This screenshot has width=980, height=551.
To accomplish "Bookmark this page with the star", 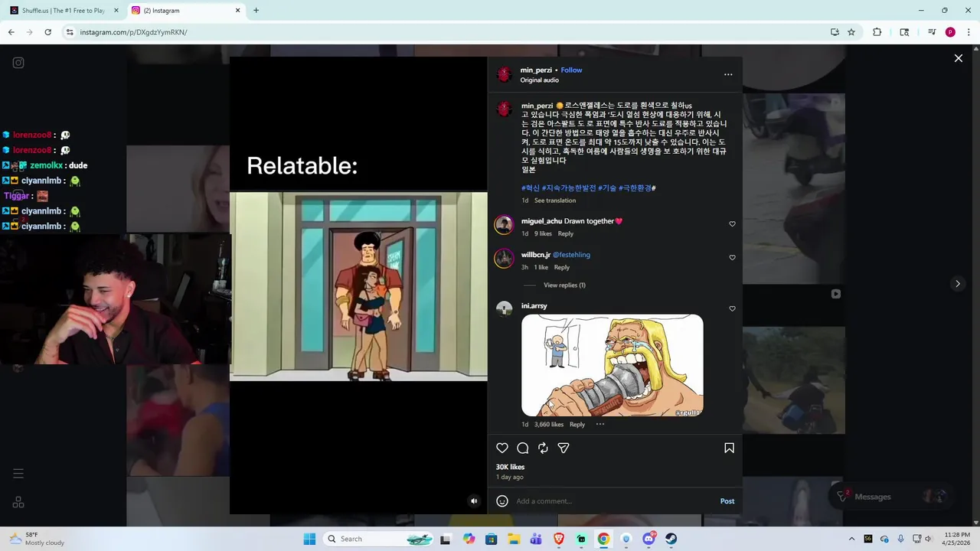I will click(851, 32).
